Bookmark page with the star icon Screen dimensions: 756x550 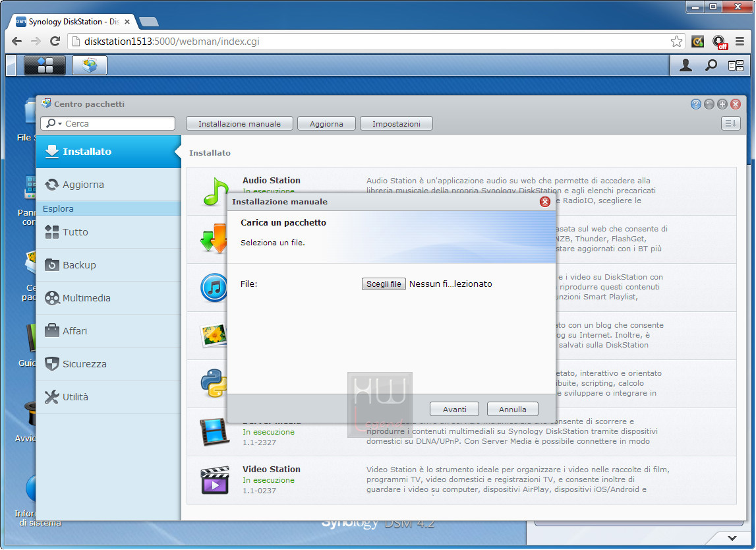pyautogui.click(x=676, y=42)
